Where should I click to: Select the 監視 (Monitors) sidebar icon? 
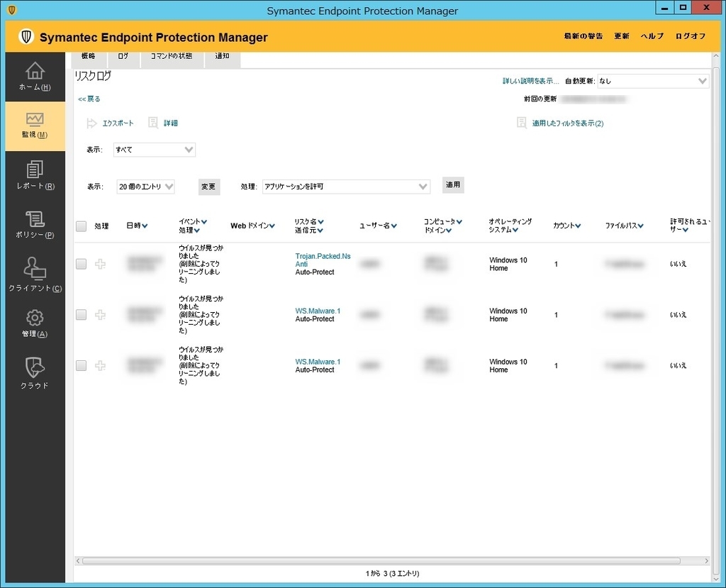click(x=35, y=126)
